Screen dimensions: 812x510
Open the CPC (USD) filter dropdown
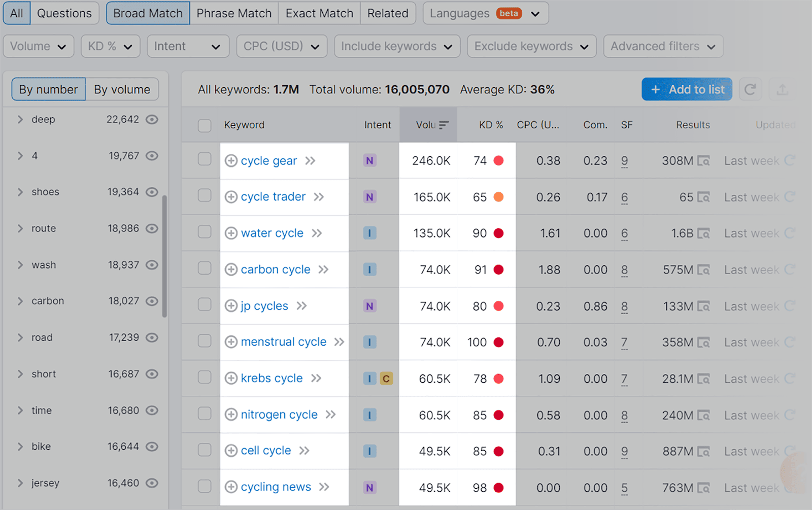282,46
